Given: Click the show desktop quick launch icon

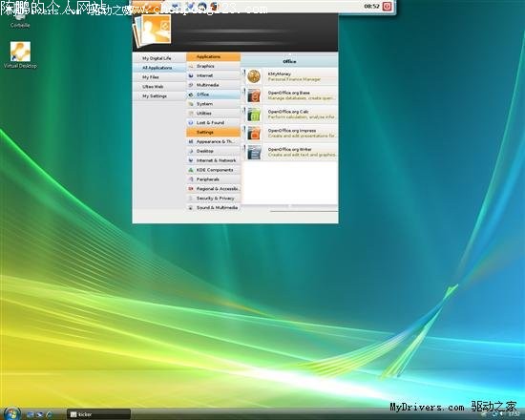Looking at the screenshot, I should tap(31, 414).
